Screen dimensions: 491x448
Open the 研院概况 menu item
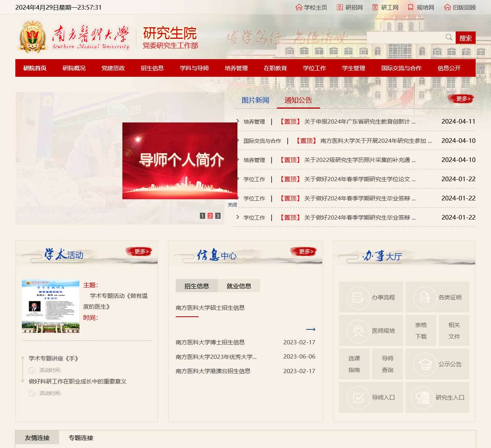point(74,68)
